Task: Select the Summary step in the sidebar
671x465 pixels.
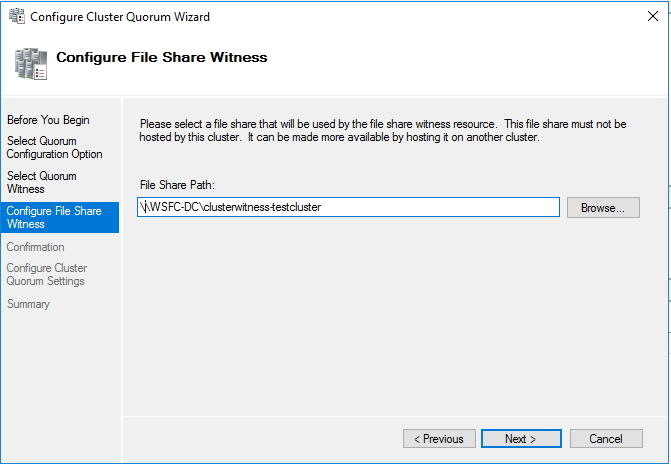Action: point(28,304)
